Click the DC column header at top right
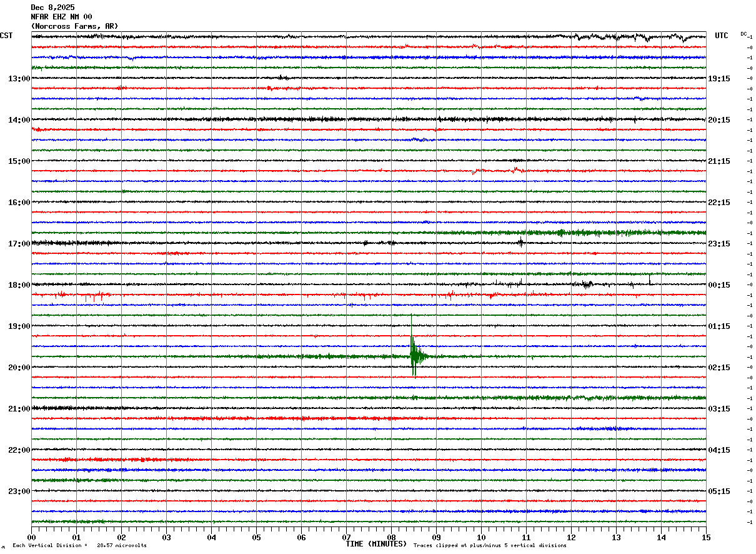 pyautogui.click(x=744, y=34)
